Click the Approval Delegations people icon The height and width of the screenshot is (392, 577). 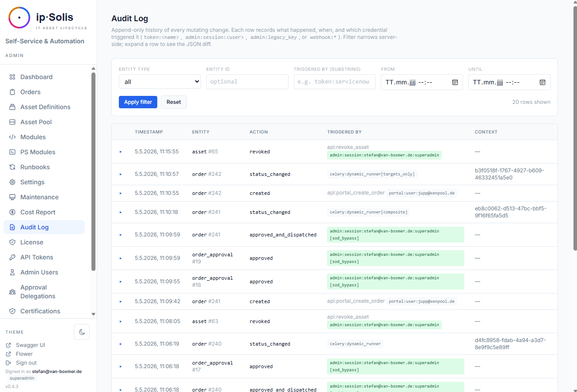tap(12, 292)
